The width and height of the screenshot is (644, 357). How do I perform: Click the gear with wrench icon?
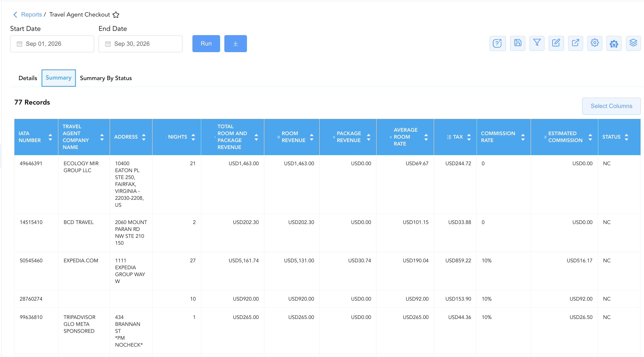tap(614, 43)
